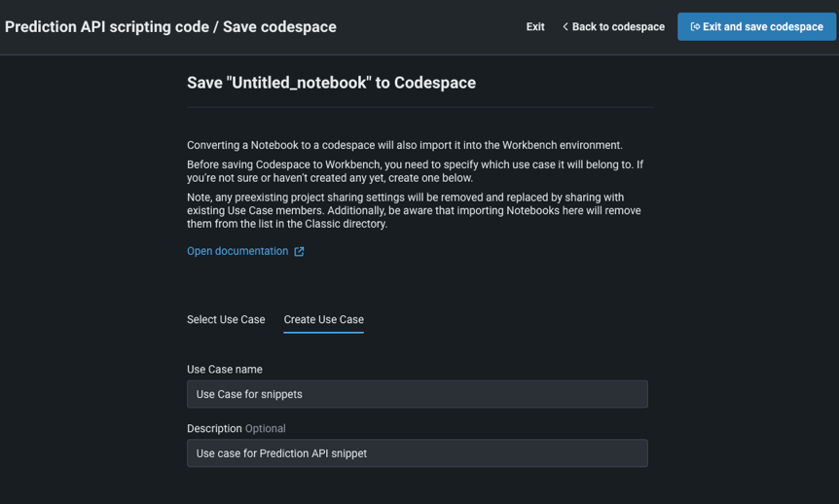
Task: Click the Use Case name field label
Action: click(x=225, y=370)
